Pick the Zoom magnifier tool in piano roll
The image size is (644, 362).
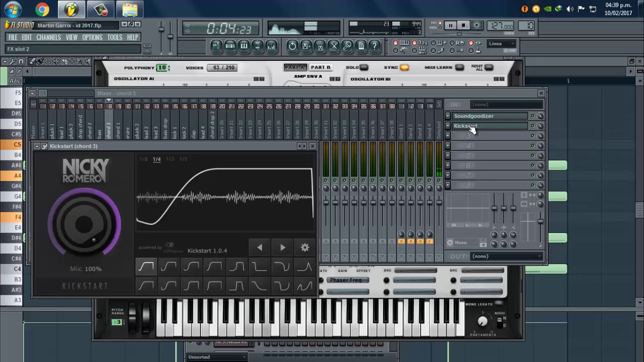pyautogui.click(x=79, y=61)
